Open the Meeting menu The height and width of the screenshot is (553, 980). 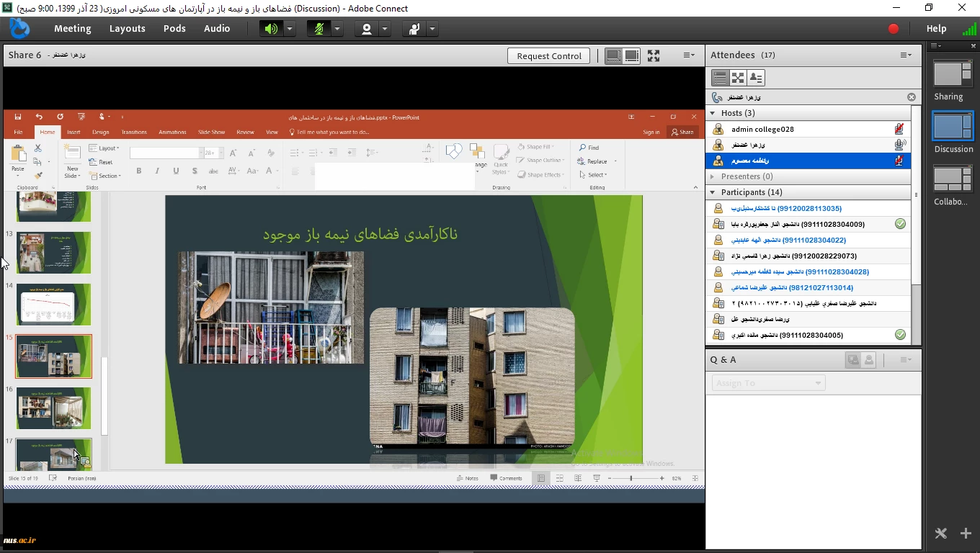pos(72,29)
